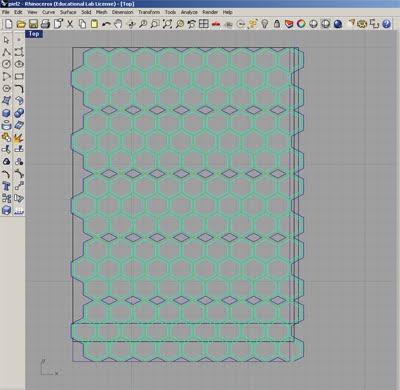Select the Rectangle tool
400x390 pixels.
click(x=19, y=76)
